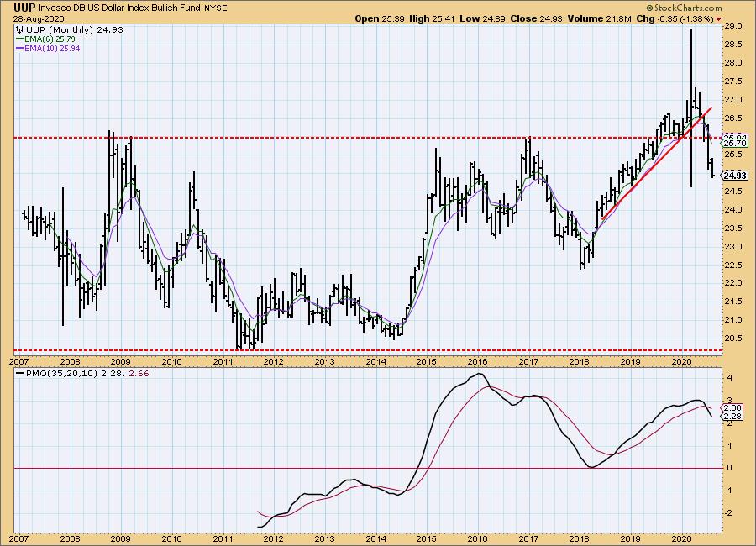
Task: Click 2018 on the price chart time axis
Action: tap(580, 362)
